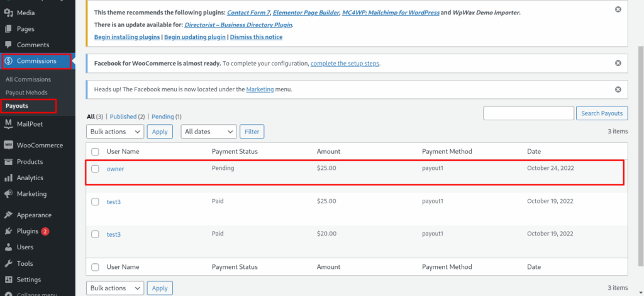The image size is (644, 296).
Task: Tick the select-all checkbox in table header
Action: tap(95, 152)
